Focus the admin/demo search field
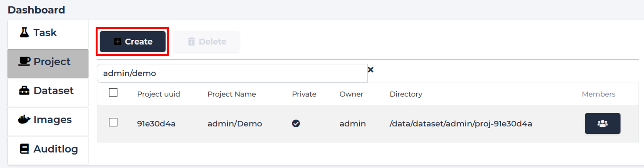The width and height of the screenshot is (644, 168). tap(232, 73)
